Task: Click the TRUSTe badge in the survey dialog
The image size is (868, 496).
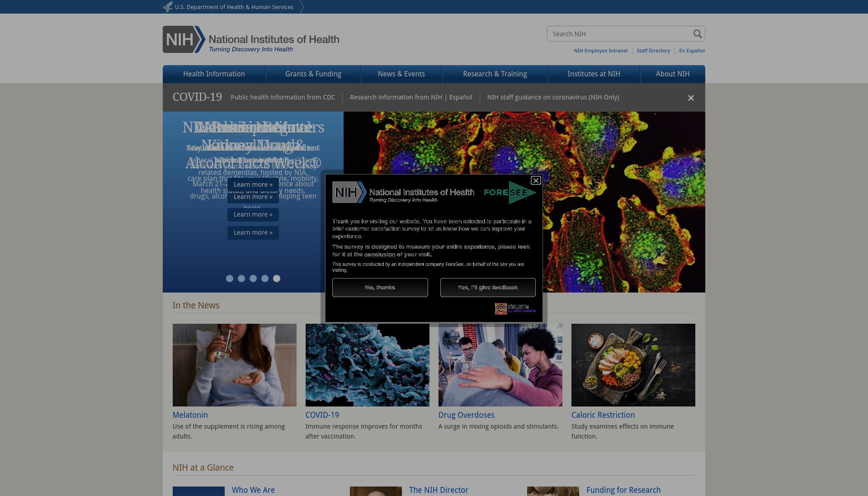Action: coord(515,309)
